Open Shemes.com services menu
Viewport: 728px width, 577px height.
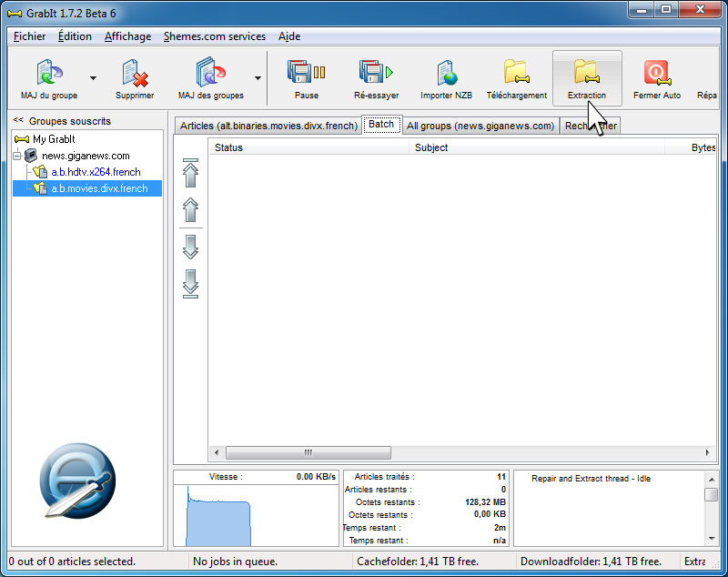[215, 36]
